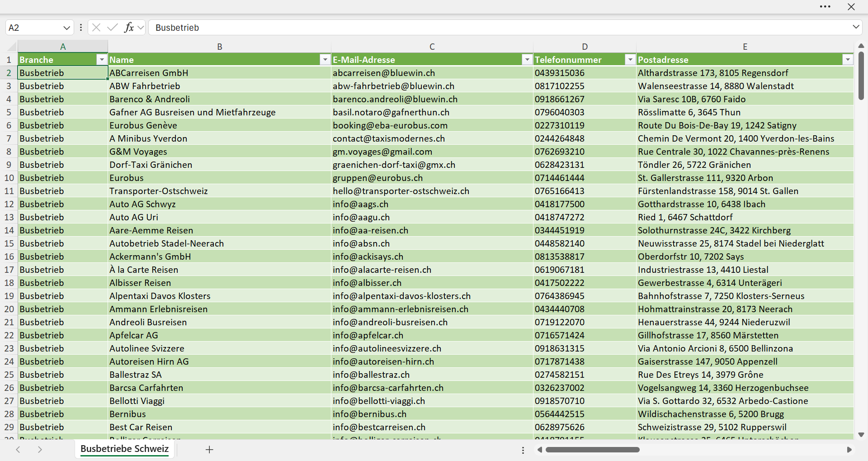Select cell hello@transporter-ostschweiz.ch

(x=432, y=191)
